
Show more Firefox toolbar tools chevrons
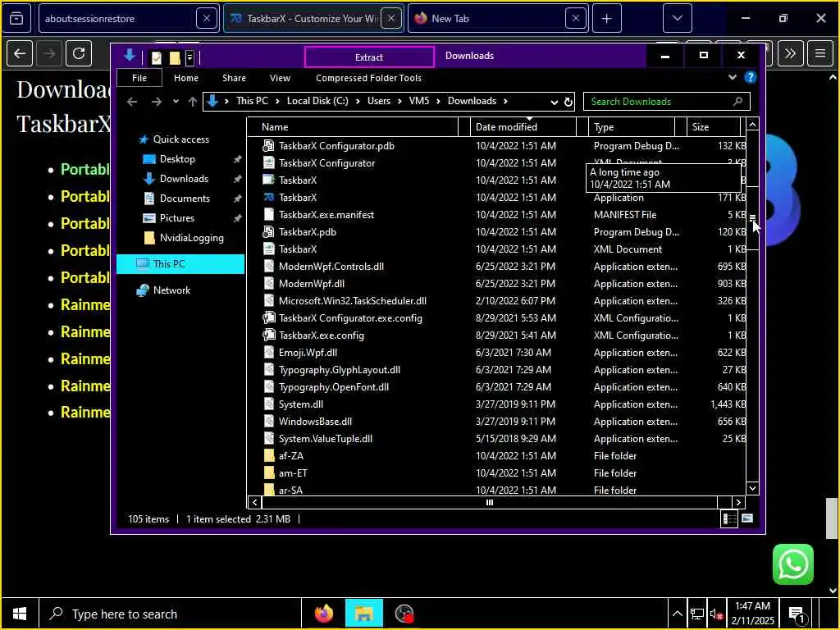point(790,53)
